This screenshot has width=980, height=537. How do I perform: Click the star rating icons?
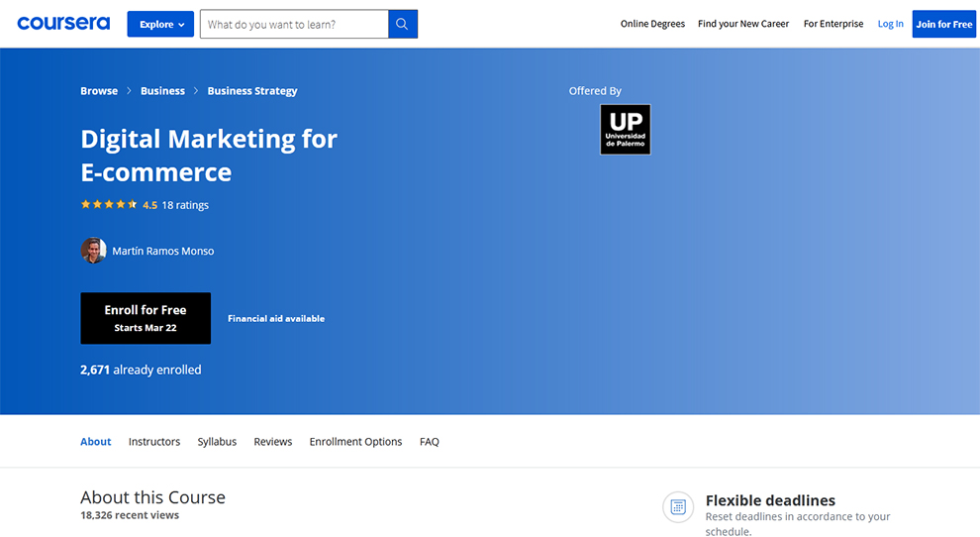tap(109, 204)
